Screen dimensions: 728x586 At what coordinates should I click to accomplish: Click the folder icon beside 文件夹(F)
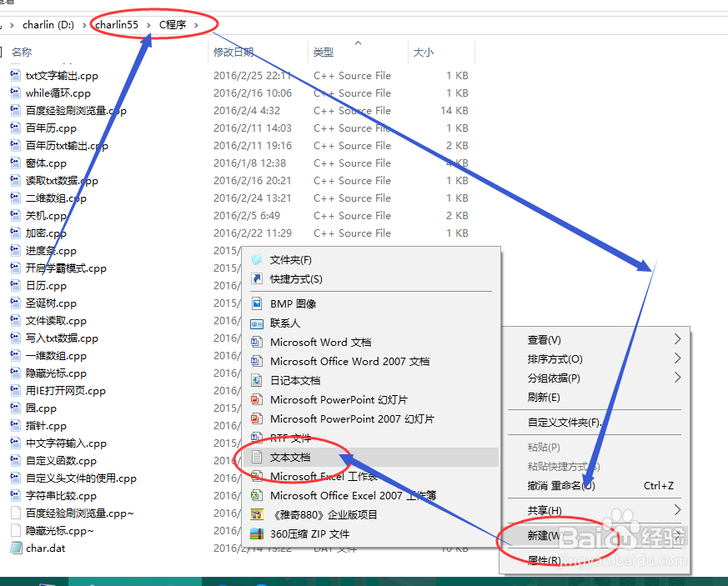tap(257, 259)
